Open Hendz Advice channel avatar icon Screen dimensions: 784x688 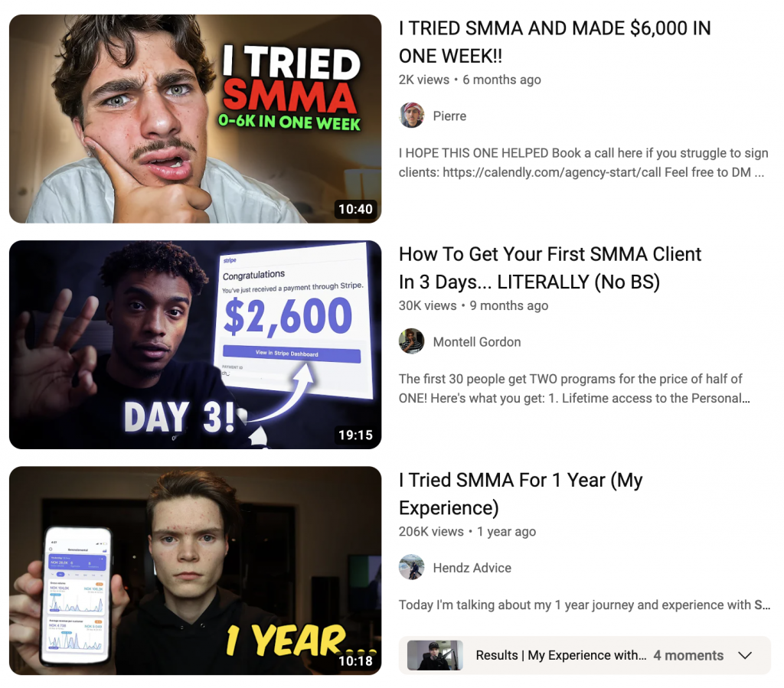[411, 567]
